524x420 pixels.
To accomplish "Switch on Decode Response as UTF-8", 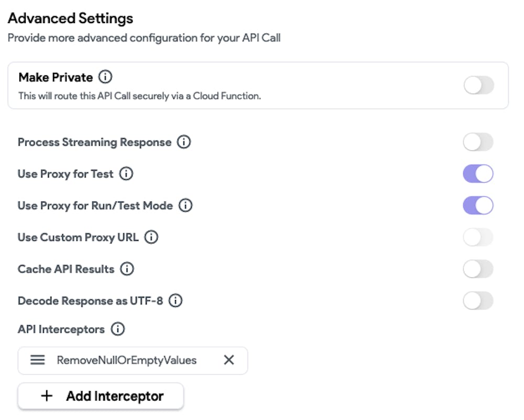I will point(478,301).
